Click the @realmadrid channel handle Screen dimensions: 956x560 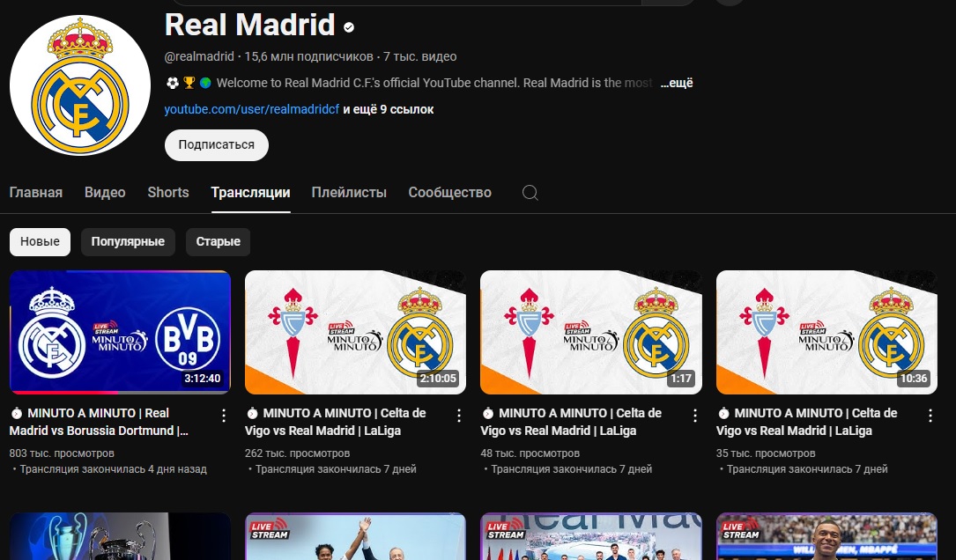click(199, 56)
